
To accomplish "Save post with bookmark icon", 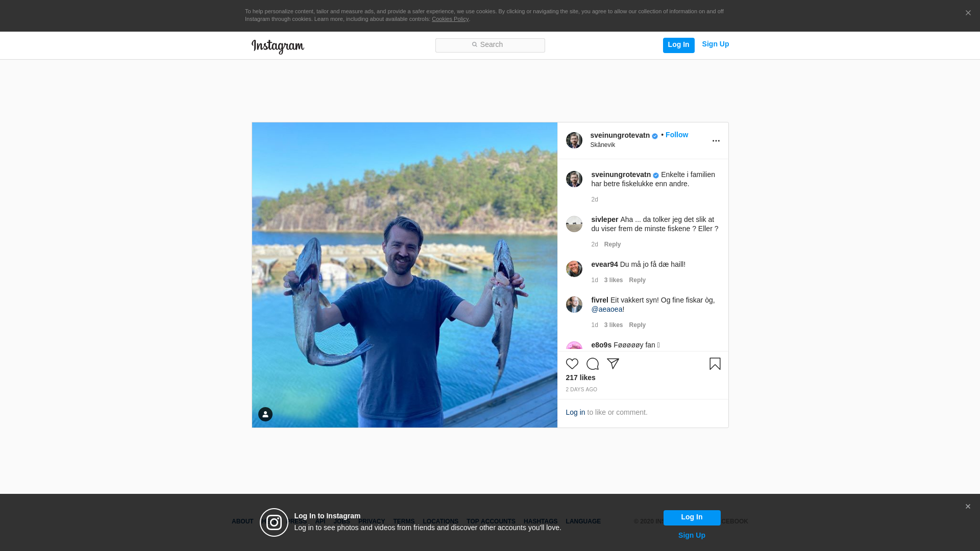I will (x=715, y=364).
